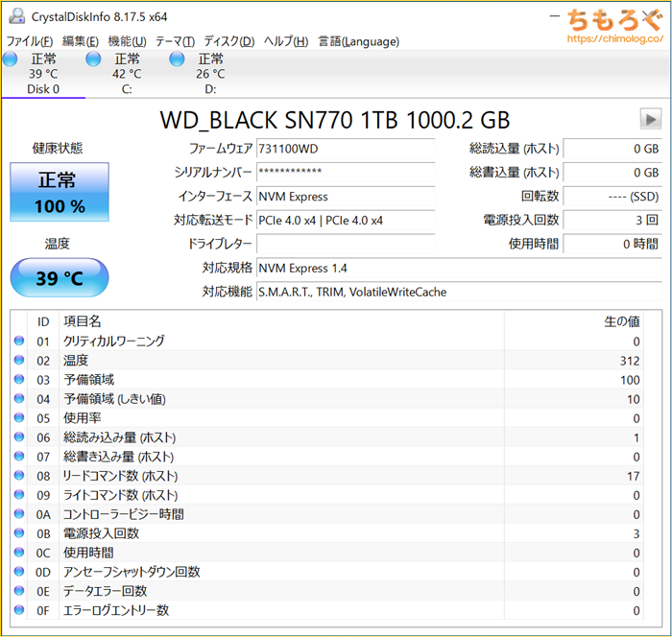Select the データエラー回数 attribute name
Image resolution: width=672 pixels, height=637 pixels.
[106, 591]
